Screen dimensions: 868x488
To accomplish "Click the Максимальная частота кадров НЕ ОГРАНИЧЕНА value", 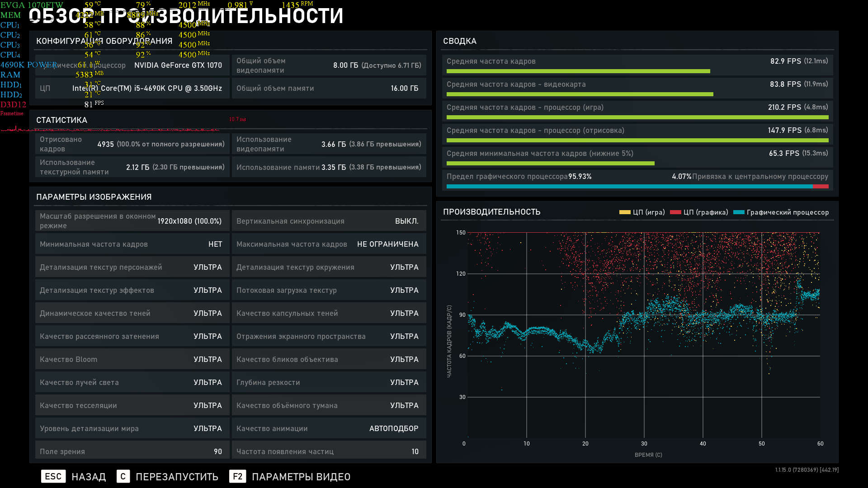I will tap(387, 244).
